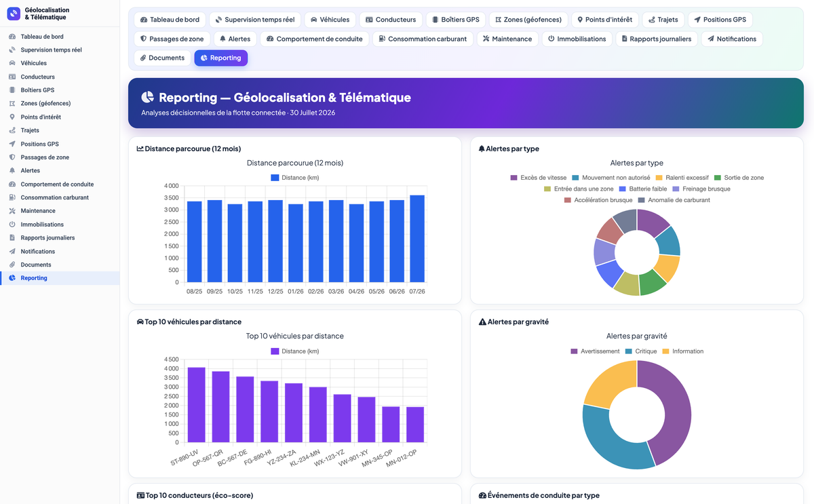This screenshot has width=814, height=504.
Task: Select the Reporting top tab
Action: [x=221, y=58]
